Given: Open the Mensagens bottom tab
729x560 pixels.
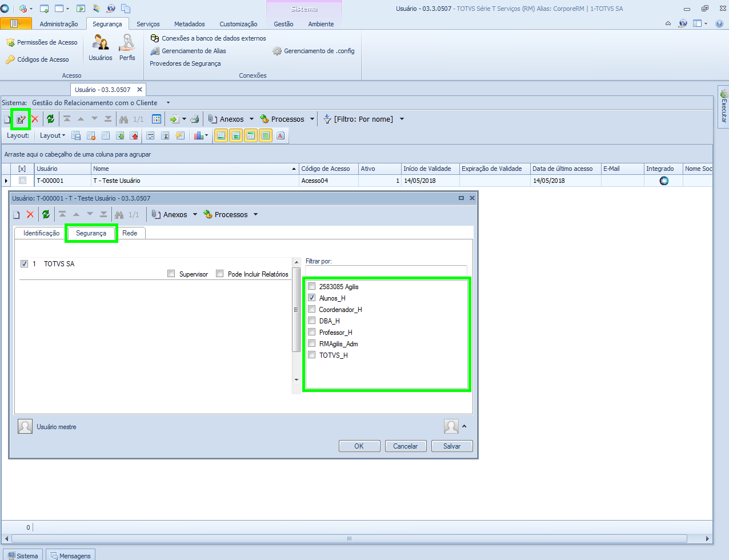Looking at the screenshot, I should [x=70, y=555].
